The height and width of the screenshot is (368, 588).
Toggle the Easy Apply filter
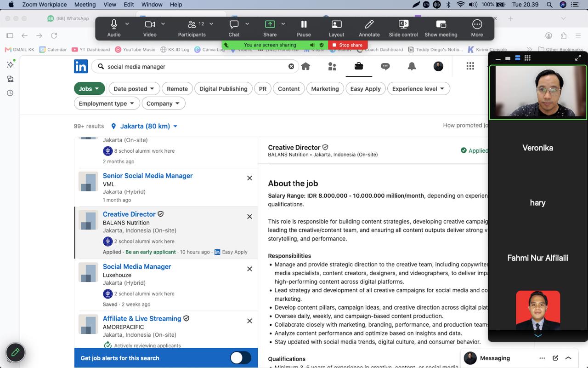click(x=366, y=89)
